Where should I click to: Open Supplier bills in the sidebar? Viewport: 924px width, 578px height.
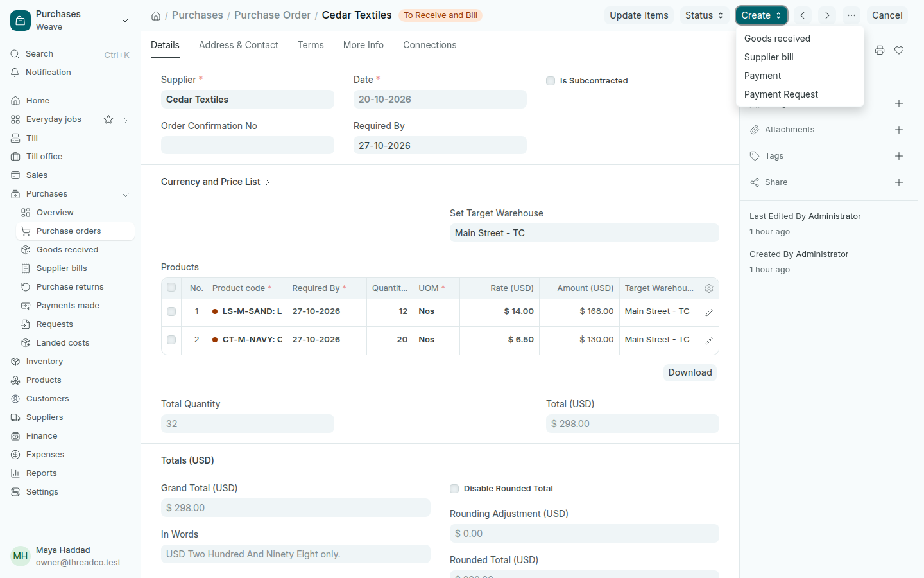tap(75, 268)
